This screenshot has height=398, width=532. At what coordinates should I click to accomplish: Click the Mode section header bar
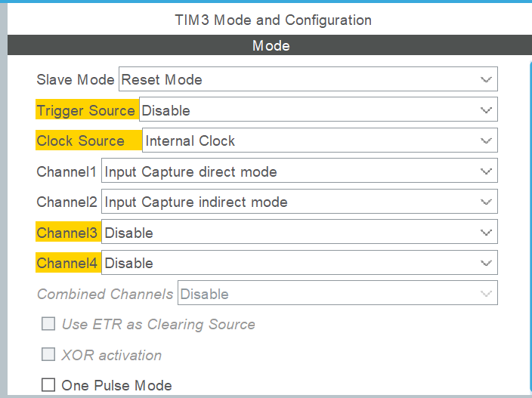pyautogui.click(x=270, y=45)
